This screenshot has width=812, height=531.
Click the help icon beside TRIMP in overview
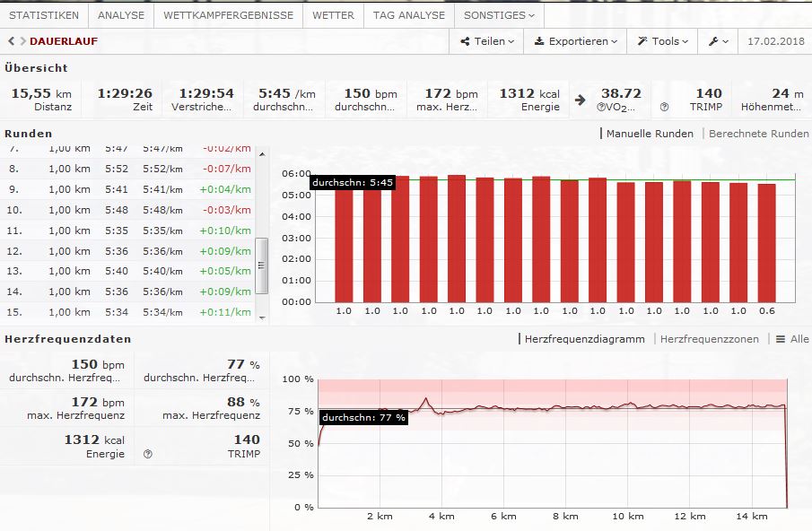664,107
